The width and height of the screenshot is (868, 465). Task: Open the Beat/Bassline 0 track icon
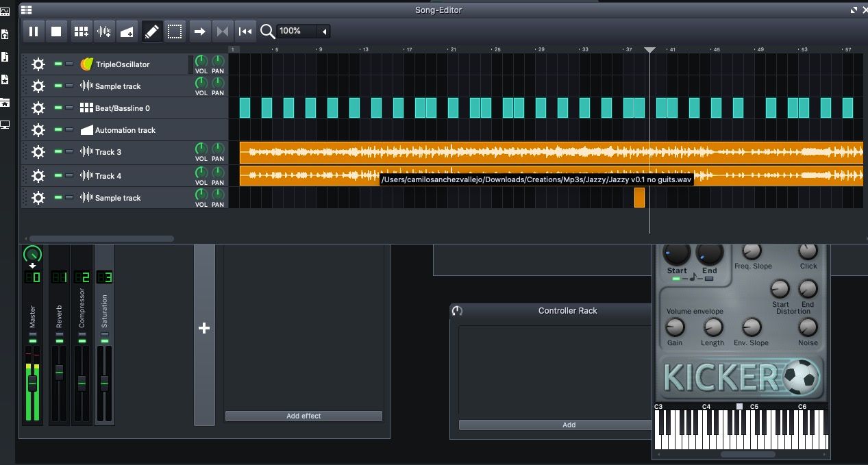tap(86, 108)
